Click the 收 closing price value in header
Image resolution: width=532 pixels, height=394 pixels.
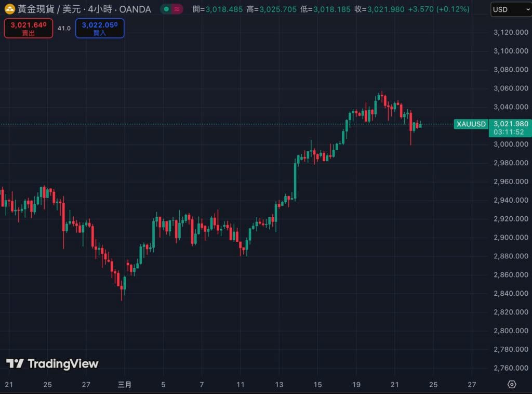(x=387, y=9)
